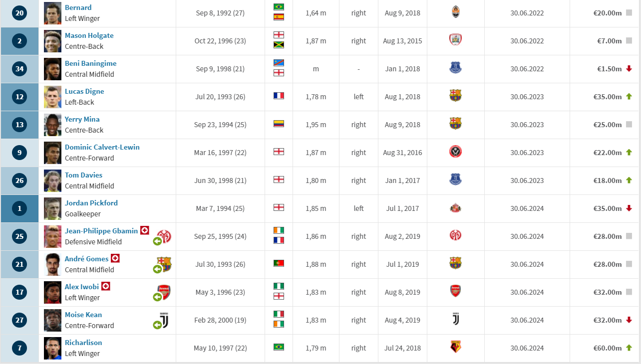
Task: Click Watford crest in Richarlison's row
Action: (455, 347)
